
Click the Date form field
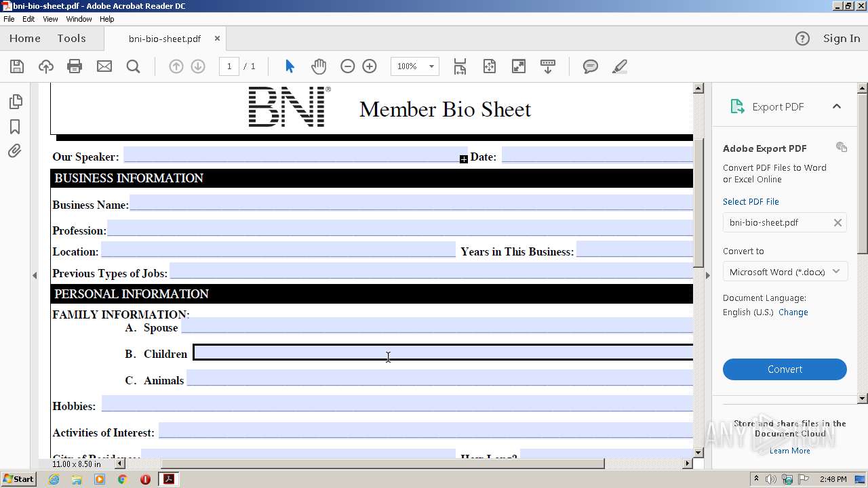tap(597, 155)
